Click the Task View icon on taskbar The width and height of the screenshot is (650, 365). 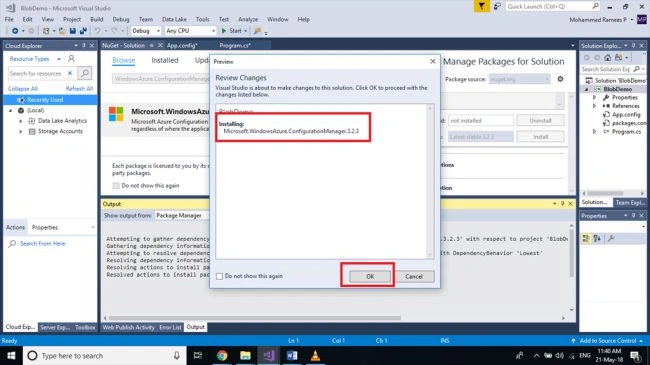[x=198, y=355]
